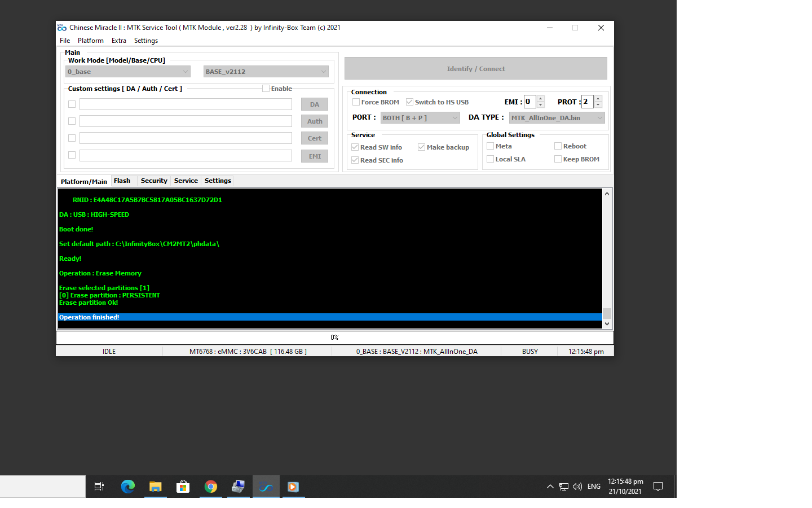Open the File menu
The width and height of the screenshot is (812, 508).
[x=65, y=41]
